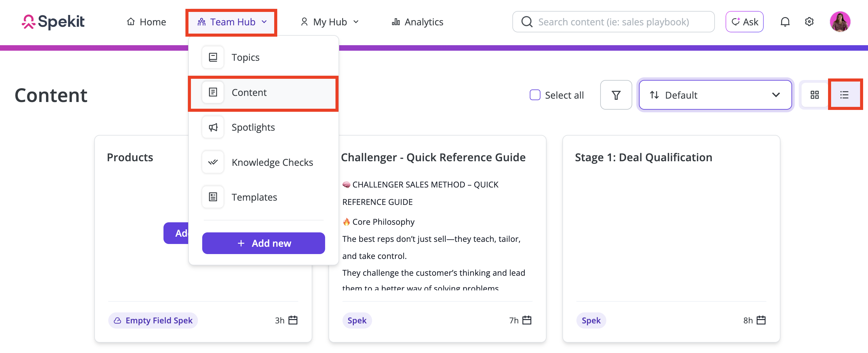The image size is (868, 353).
Task: Click the chevron arrow in the Default dropdown
Action: 776,95
